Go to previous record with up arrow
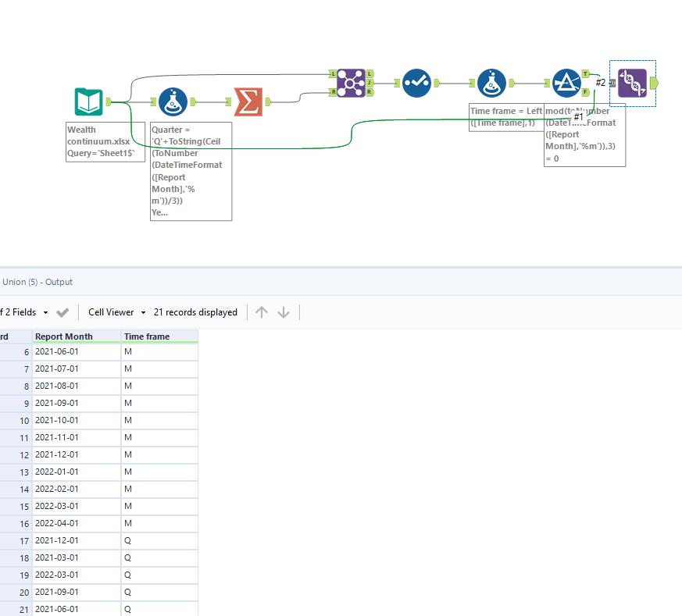Image resolution: width=682 pixels, height=616 pixels. 262,312
